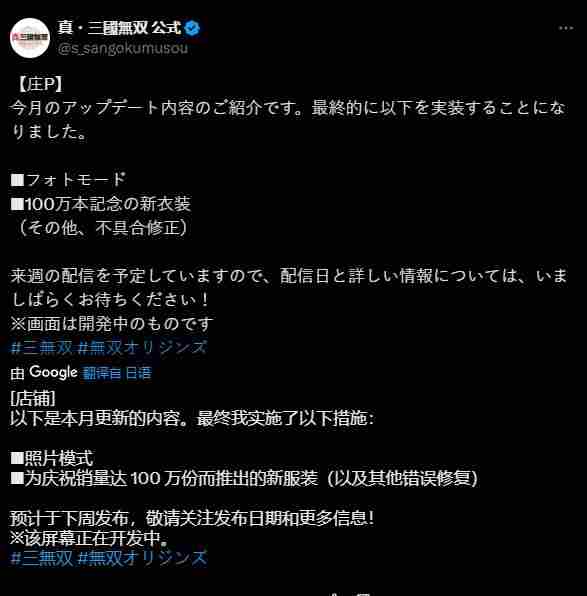Click the blue verified badge icon
The image size is (587, 596).
point(192,28)
